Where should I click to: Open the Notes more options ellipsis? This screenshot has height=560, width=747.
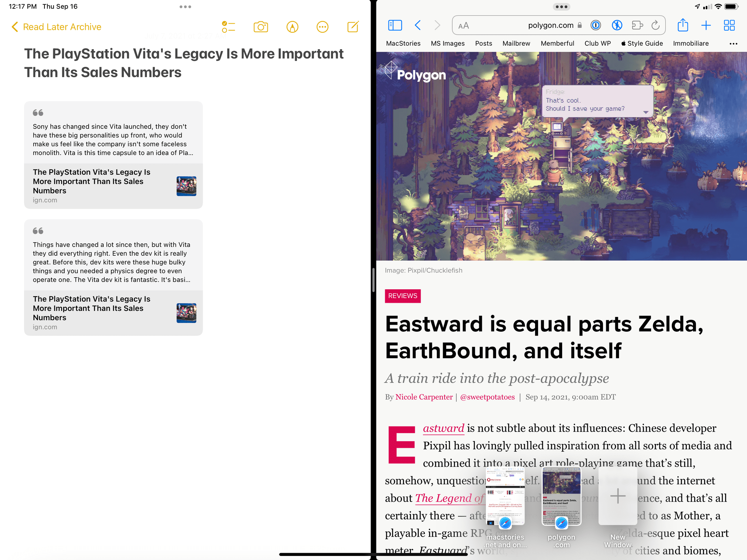(322, 27)
